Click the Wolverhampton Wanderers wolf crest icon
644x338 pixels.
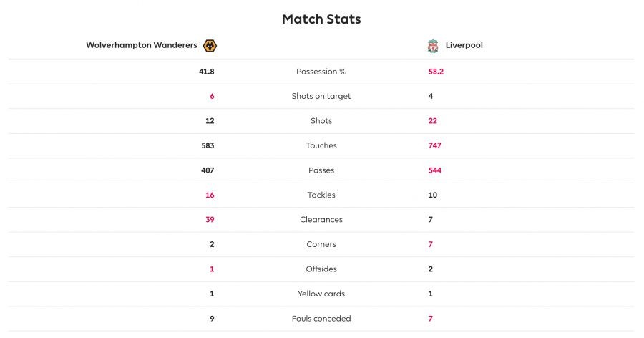pos(210,45)
